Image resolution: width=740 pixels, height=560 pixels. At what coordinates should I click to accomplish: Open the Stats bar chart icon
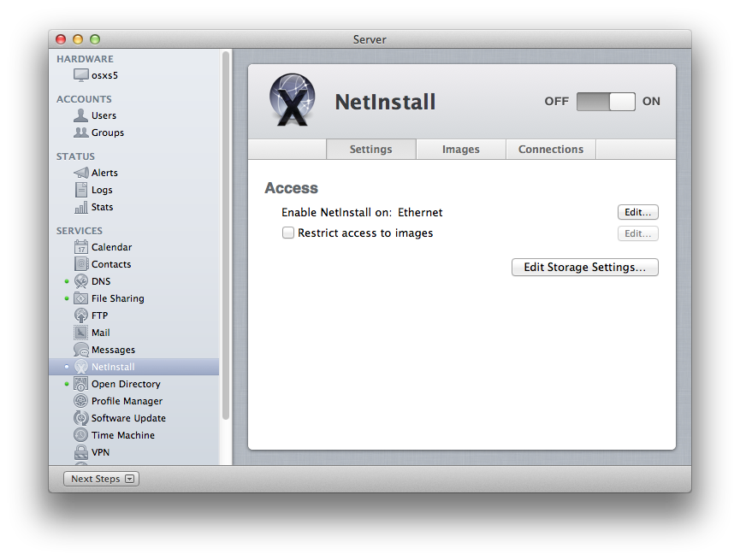click(80, 207)
